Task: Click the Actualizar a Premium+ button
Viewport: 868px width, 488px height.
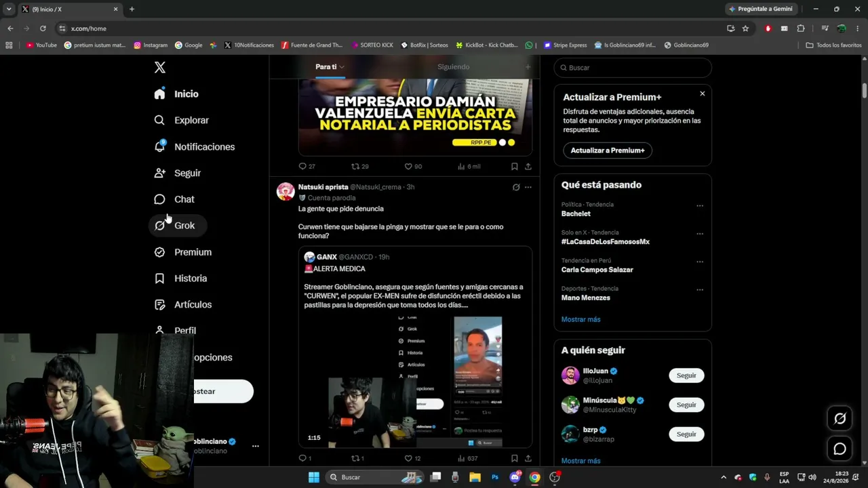Action: (608, 150)
